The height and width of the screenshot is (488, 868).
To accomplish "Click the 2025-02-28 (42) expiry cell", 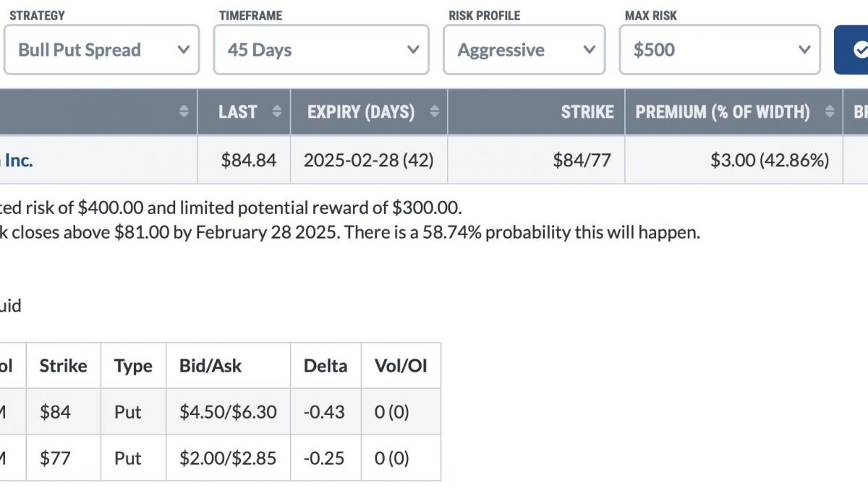I will pyautogui.click(x=369, y=160).
